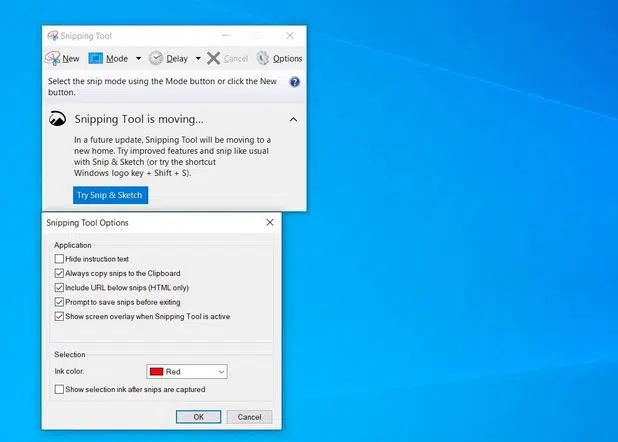618x442 pixels.
Task: Enable Hide instruction text checkbox
Action: pyautogui.click(x=59, y=259)
